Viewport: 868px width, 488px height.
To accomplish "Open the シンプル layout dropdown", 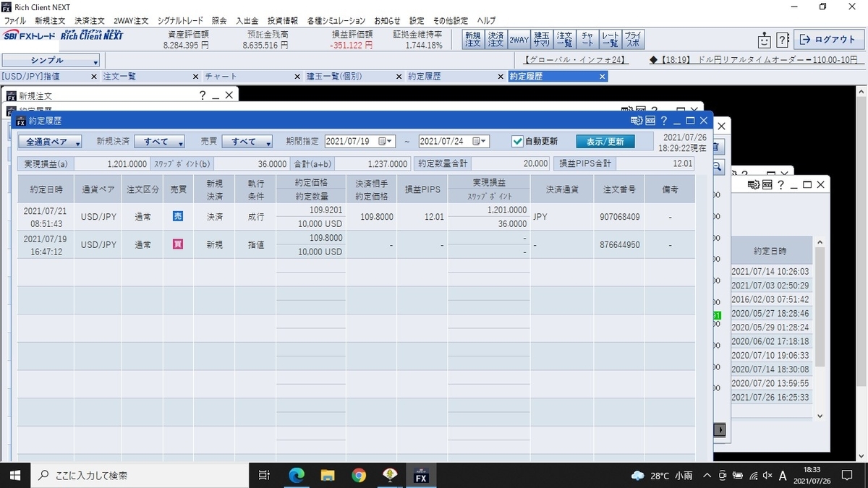I will click(51, 61).
